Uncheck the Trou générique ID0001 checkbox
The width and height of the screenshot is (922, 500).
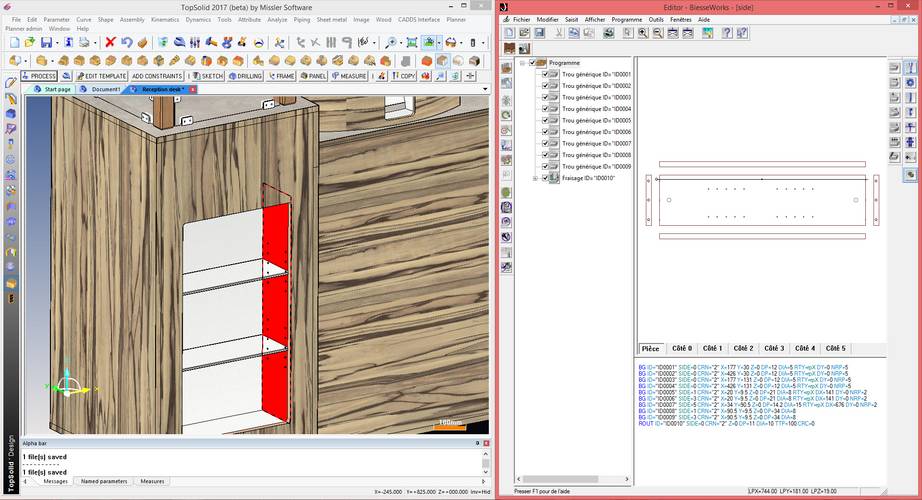(545, 75)
